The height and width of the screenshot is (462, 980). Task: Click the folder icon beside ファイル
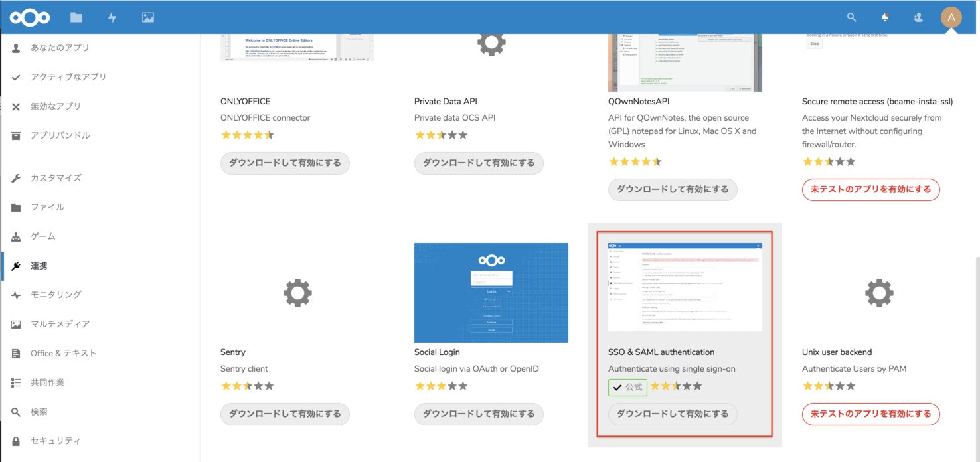16,207
